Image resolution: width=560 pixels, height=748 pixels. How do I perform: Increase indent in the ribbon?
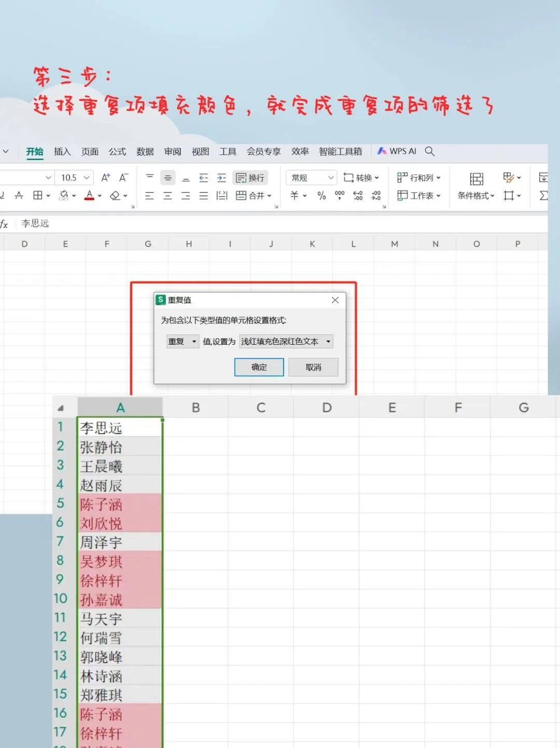point(221,178)
